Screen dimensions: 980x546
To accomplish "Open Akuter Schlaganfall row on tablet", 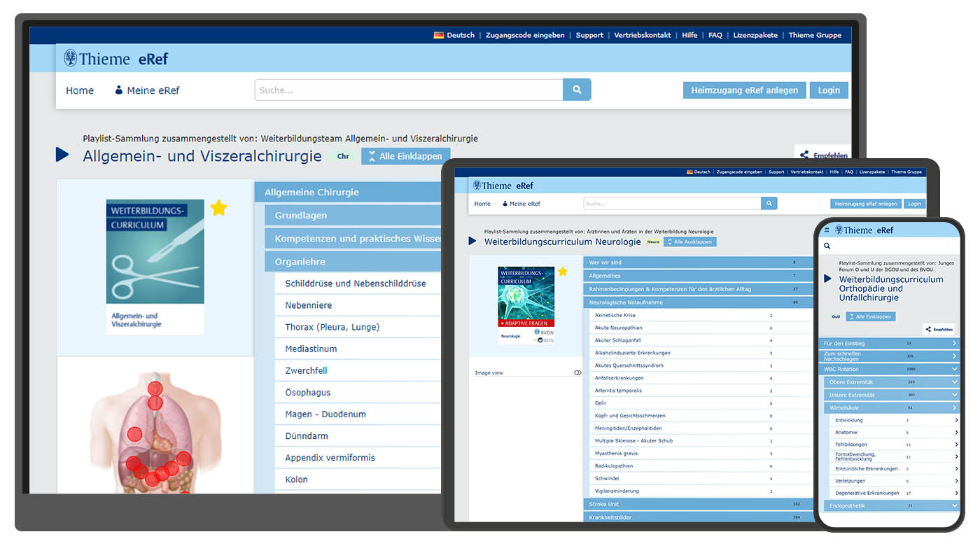I will coord(700,340).
